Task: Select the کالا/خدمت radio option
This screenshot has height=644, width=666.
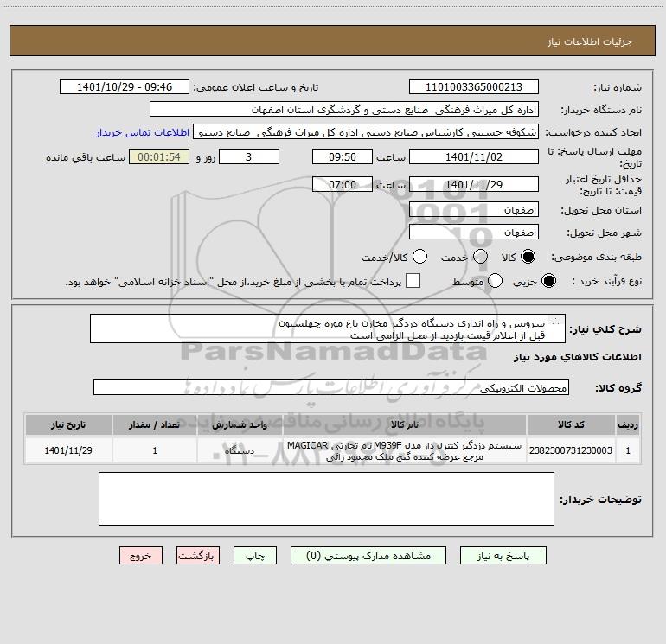Action: tap(419, 257)
